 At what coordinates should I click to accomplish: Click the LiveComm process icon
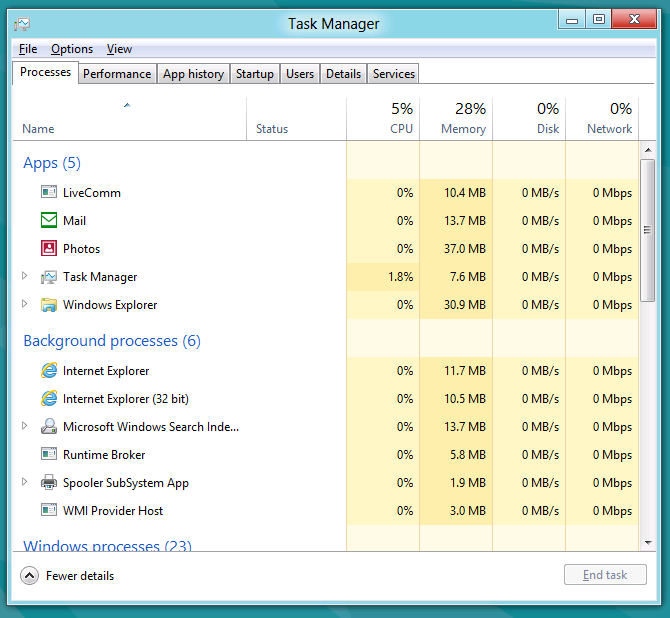click(49, 192)
